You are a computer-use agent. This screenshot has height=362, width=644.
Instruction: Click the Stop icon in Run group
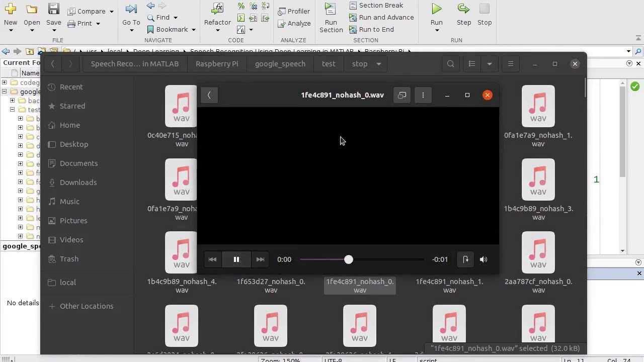(485, 9)
